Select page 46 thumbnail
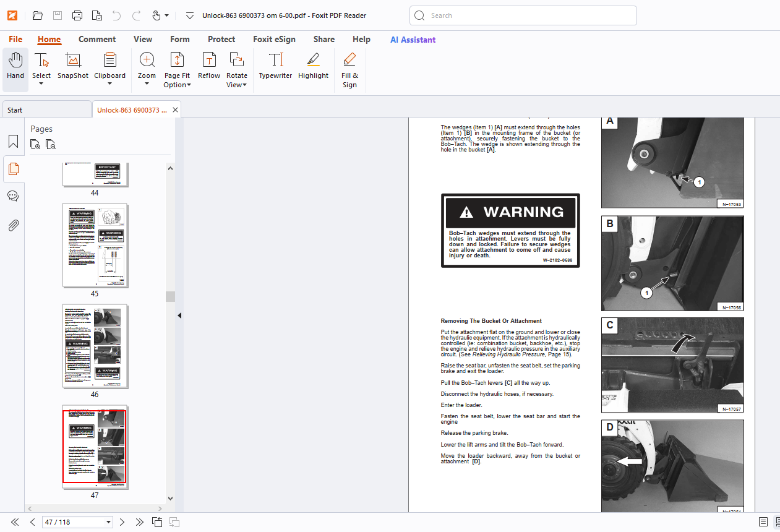 point(95,346)
